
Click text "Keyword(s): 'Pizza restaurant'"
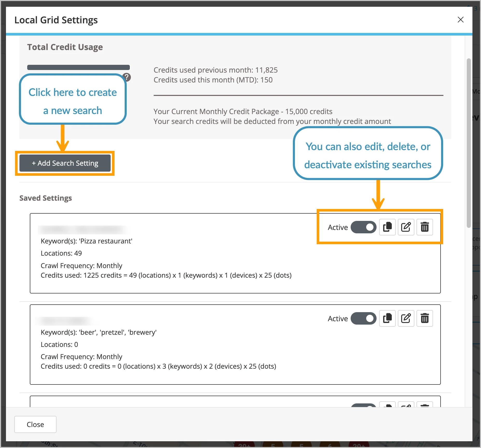pos(87,241)
